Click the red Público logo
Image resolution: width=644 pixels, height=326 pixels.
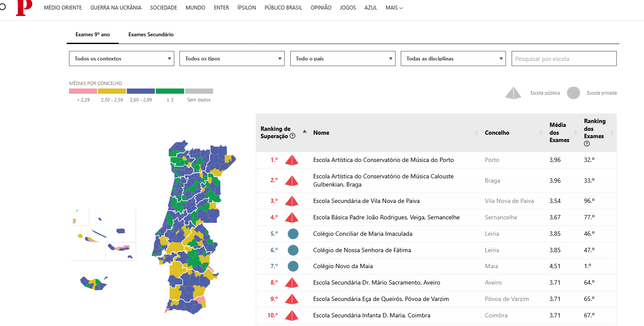(x=24, y=7)
